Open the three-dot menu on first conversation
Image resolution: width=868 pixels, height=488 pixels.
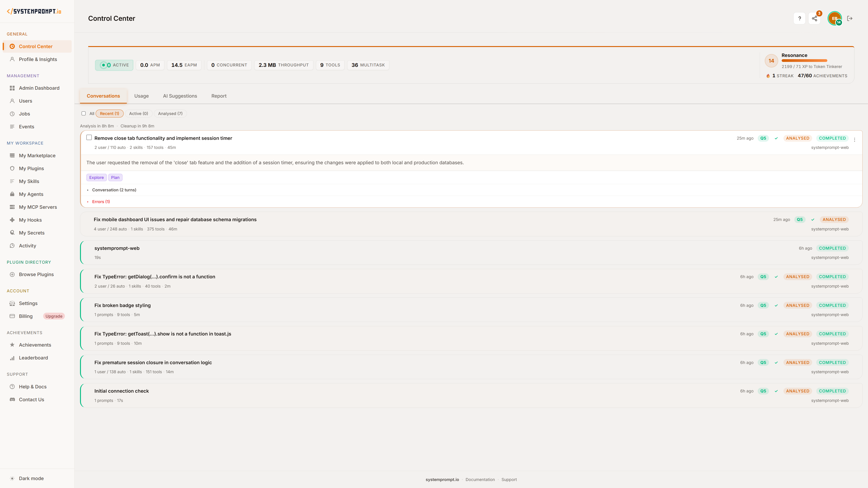coord(854,139)
